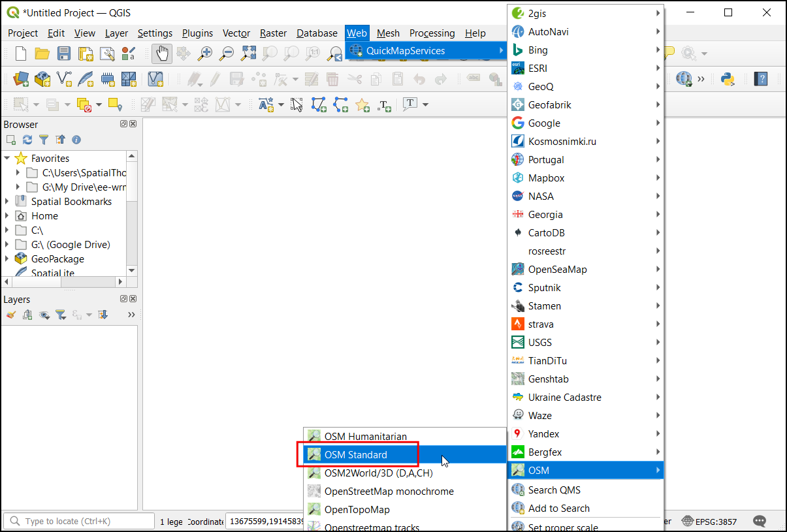The height and width of the screenshot is (532, 787).
Task: Open the Data Source Manager icon
Action: [x=21, y=79]
